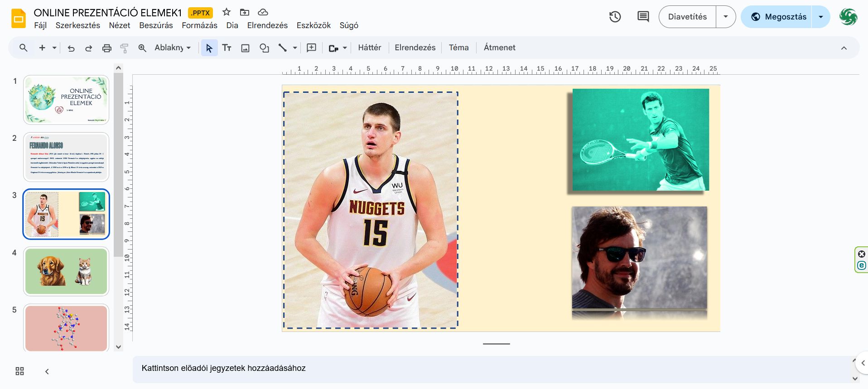Open the Formázás menu

click(200, 25)
